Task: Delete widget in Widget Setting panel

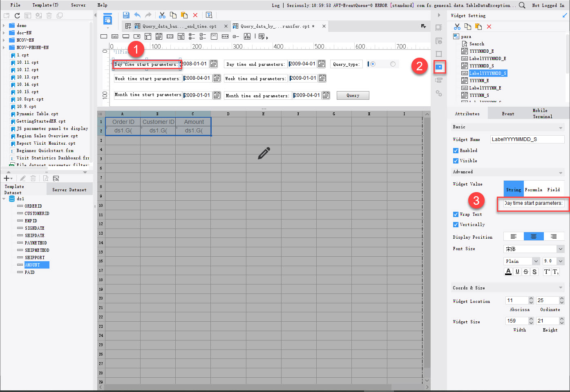Action: pos(489,27)
